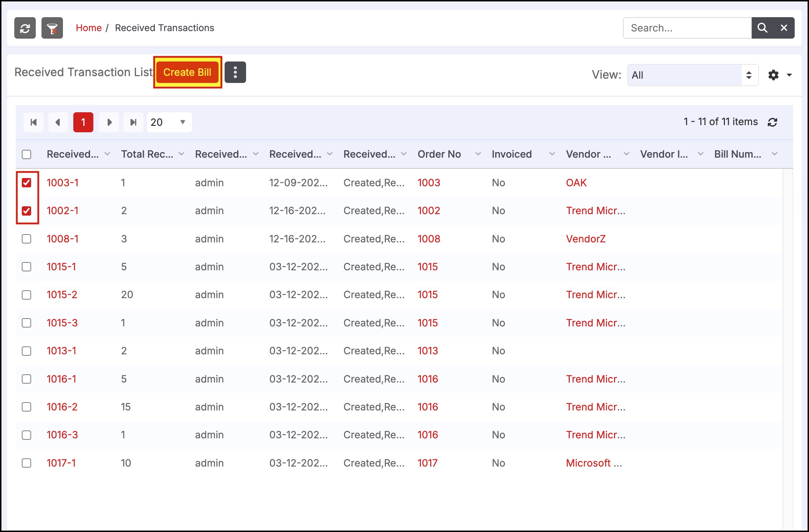Open Invoiced column menu chevron
The image size is (809, 532).
point(552,154)
